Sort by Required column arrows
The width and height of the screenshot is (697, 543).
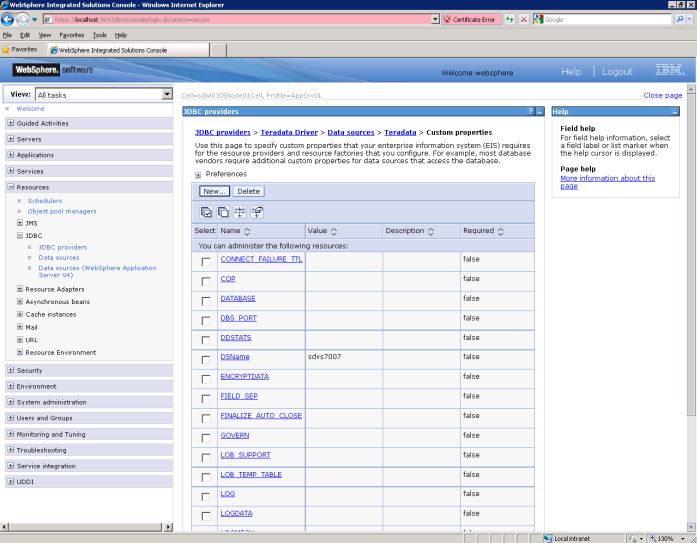(x=501, y=231)
